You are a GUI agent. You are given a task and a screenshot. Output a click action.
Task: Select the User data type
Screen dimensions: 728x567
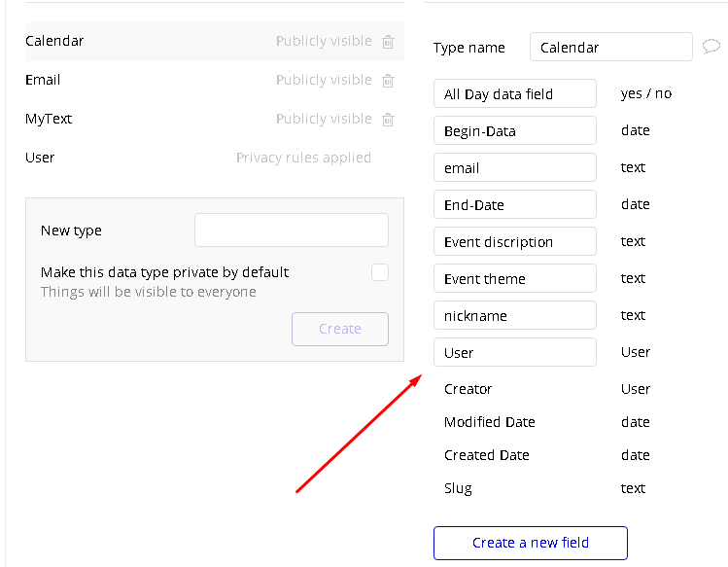(x=146, y=158)
